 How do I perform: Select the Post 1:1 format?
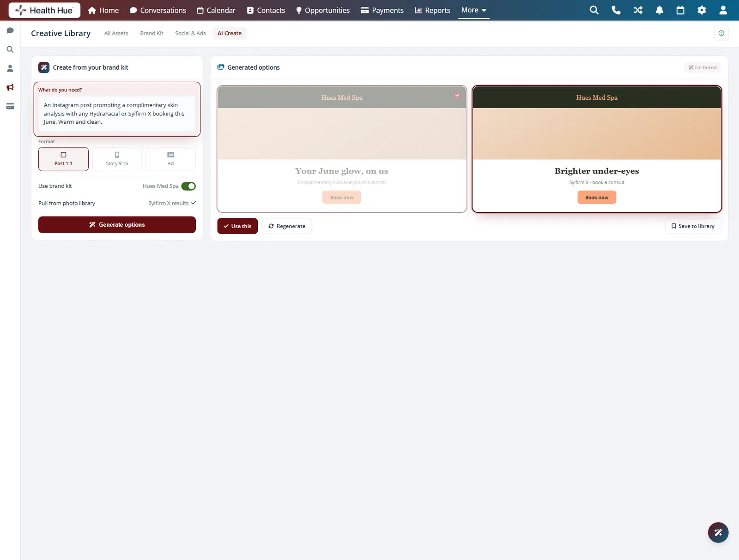pyautogui.click(x=63, y=159)
